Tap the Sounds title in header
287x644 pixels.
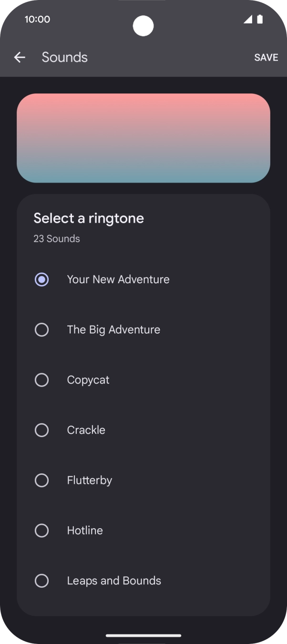coord(64,57)
